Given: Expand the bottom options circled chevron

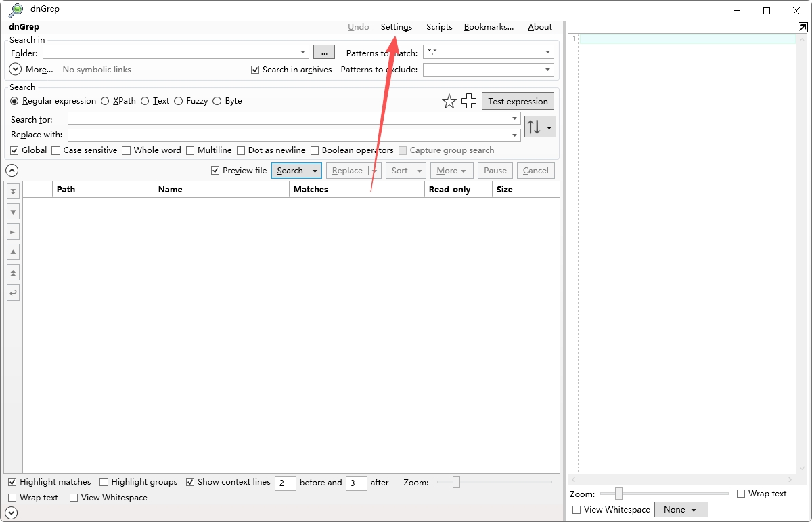Looking at the screenshot, I should 12,513.
